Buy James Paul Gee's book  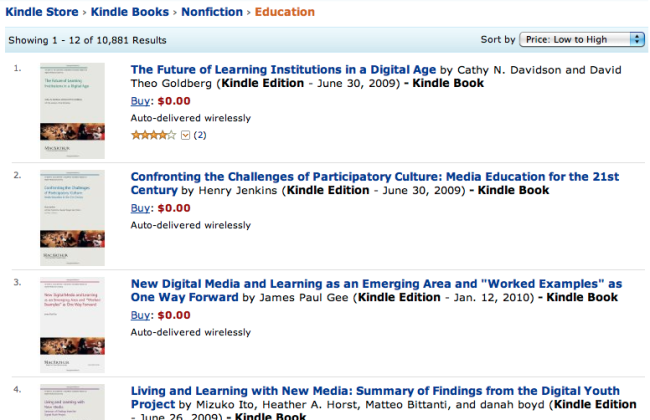pos(141,315)
